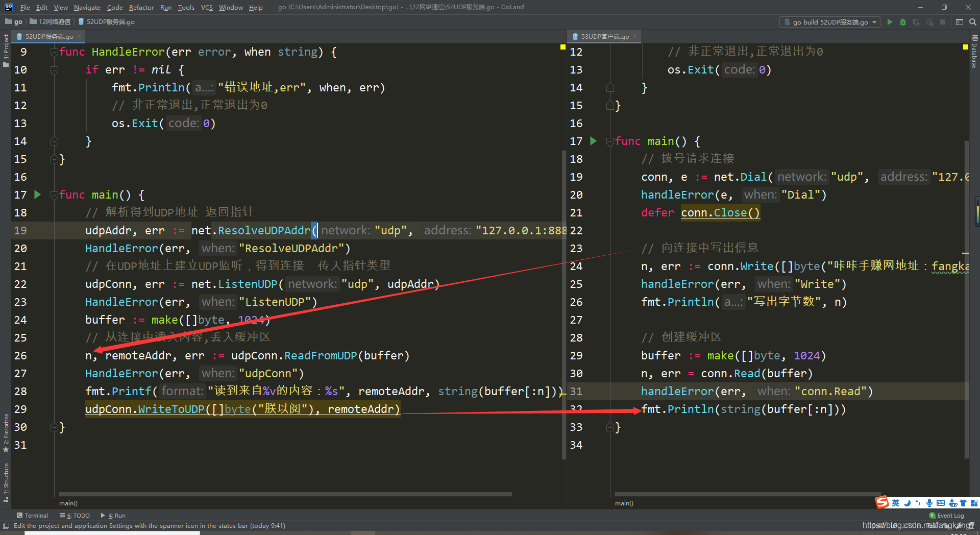Open the run configuration dropdown

coord(830,22)
